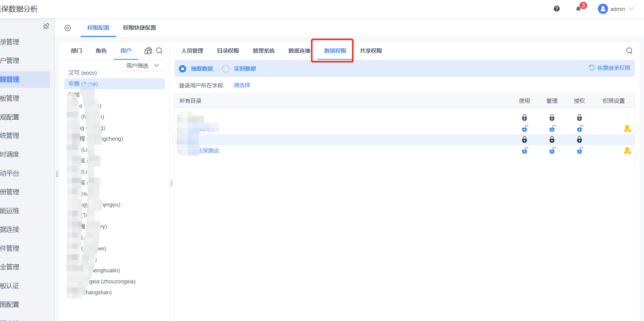The image size is (644, 321).
Task: Switch to the 权限快捷配置 tab
Action: (140, 28)
